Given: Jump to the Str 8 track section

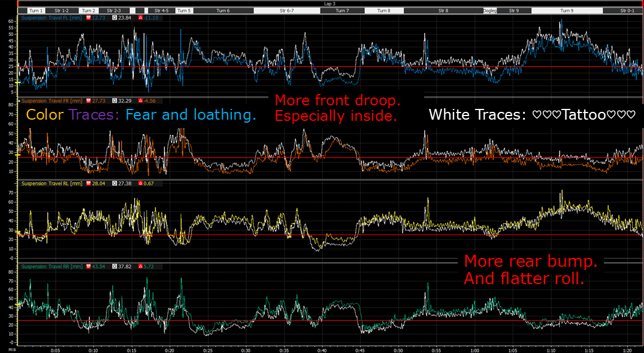Looking at the screenshot, I should pos(443,11).
